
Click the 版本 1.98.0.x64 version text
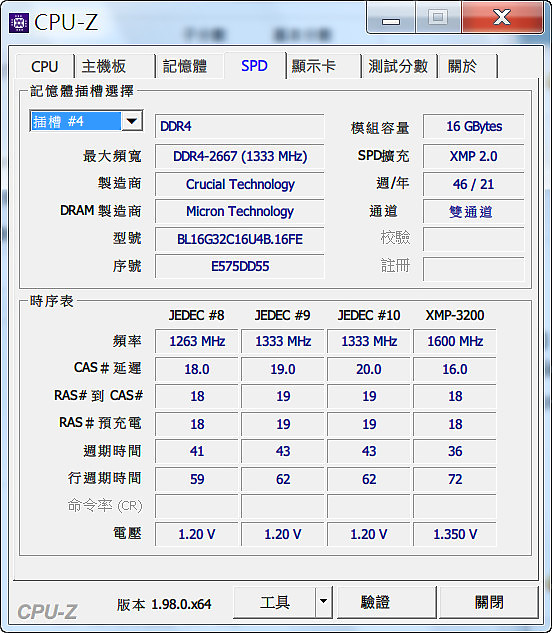164,604
